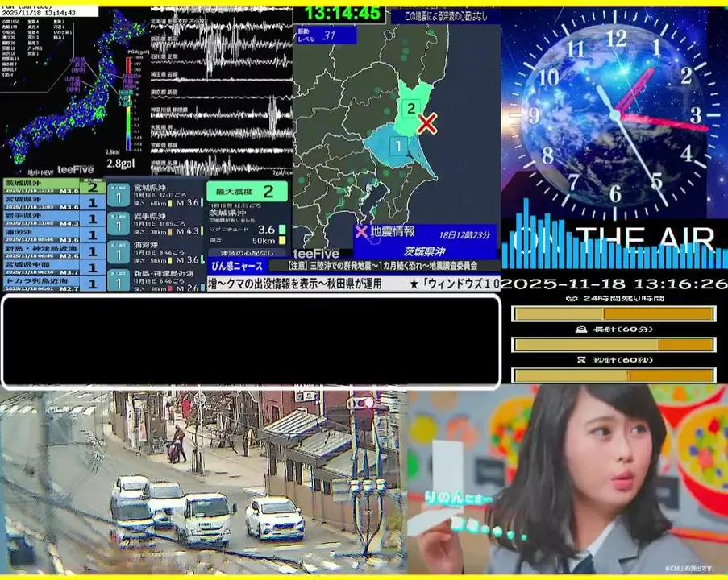Click the intensity 1 box on the blue map region
Viewport: 728px width, 580px height.
pos(398,146)
